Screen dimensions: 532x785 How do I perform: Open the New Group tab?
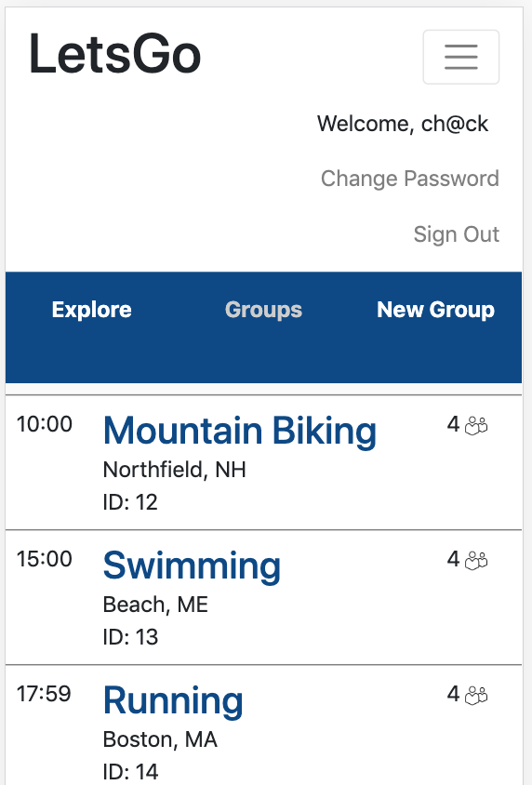(435, 310)
